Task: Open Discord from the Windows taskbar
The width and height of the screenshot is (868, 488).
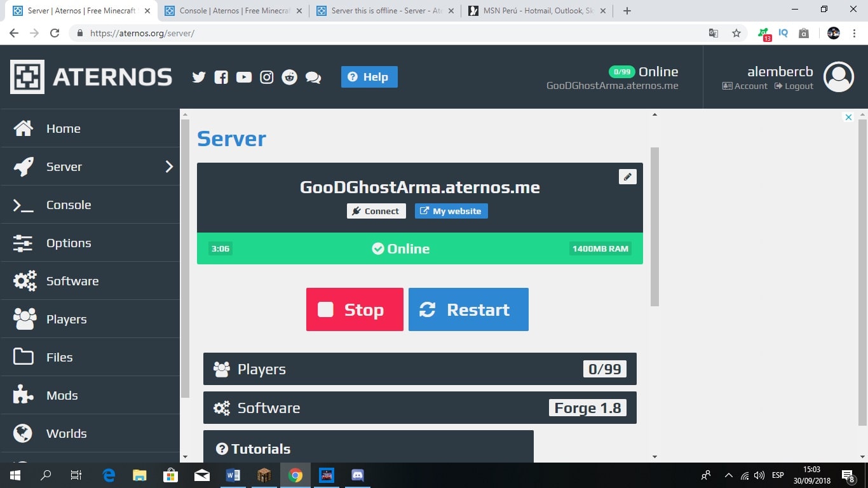Action: coord(357,475)
